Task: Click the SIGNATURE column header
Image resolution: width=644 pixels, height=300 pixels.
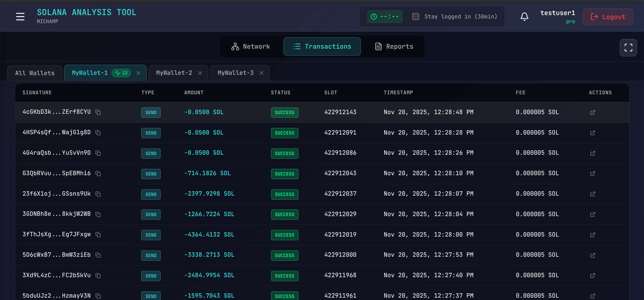Action: point(37,93)
